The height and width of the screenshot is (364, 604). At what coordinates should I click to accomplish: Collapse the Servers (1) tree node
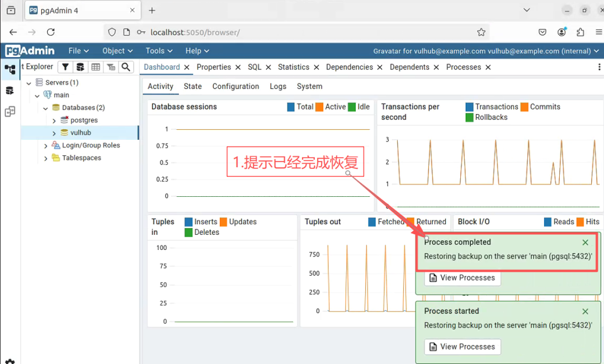pos(29,83)
